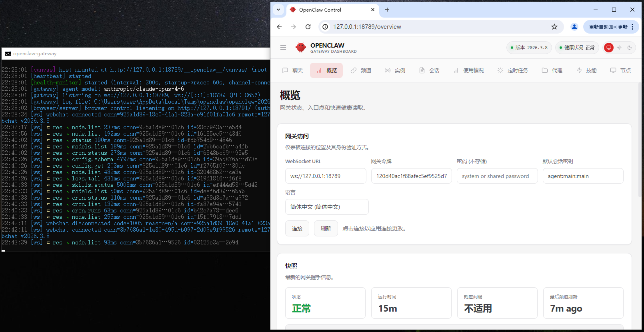The width and height of the screenshot is (644, 332).
Task: Click the OpenClaw red mascot logo
Action: tap(301, 48)
